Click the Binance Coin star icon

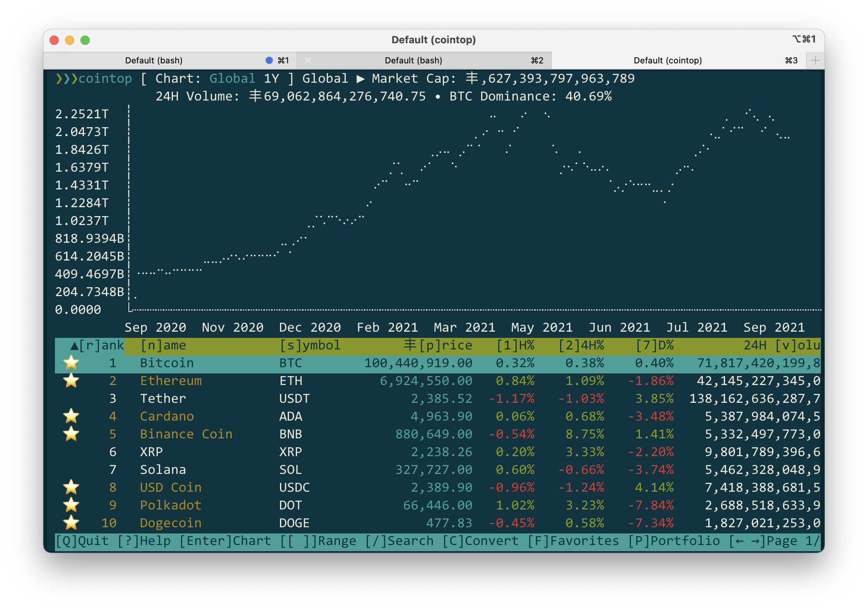click(x=71, y=434)
